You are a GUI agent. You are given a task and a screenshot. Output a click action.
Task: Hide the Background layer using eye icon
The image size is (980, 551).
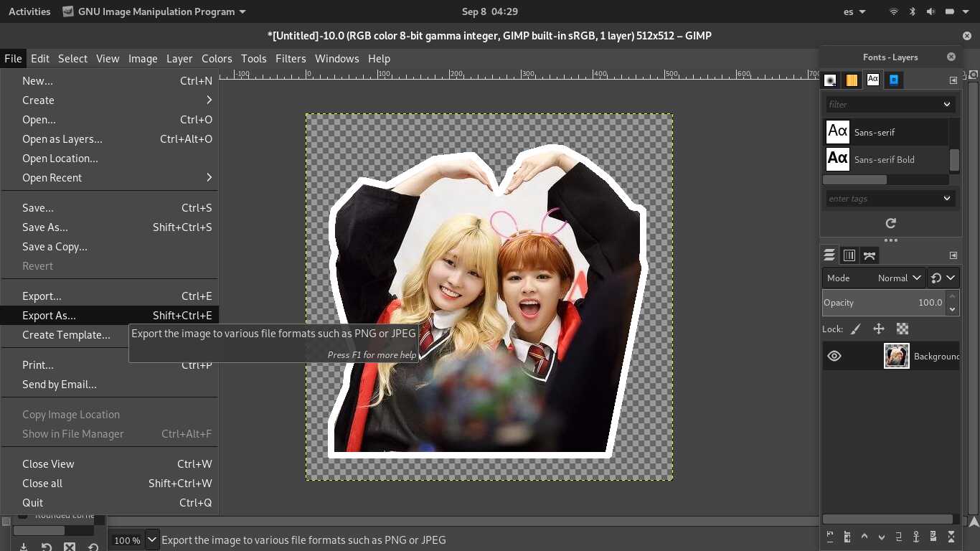[834, 356]
